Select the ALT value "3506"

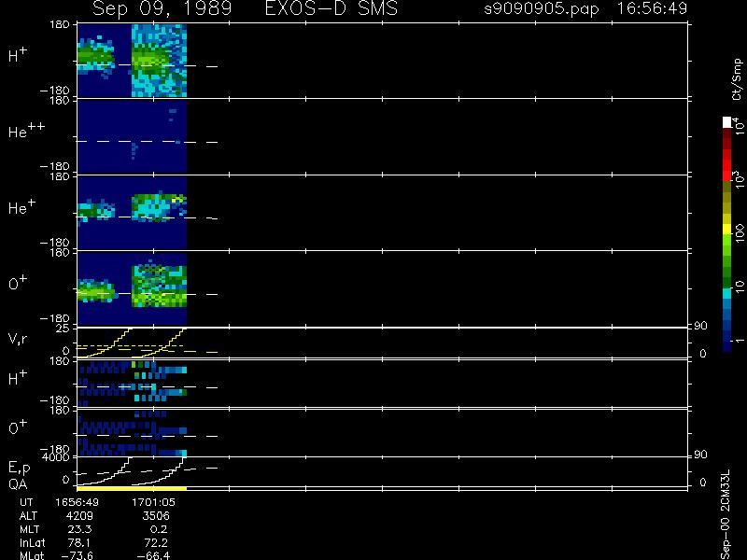[x=156, y=516]
